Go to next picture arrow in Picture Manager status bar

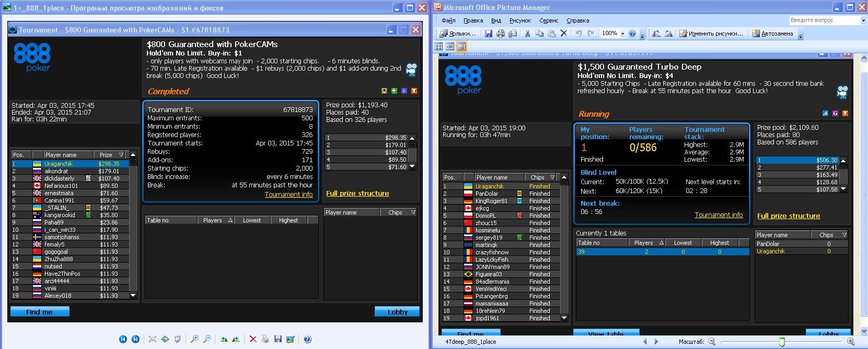[x=656, y=342]
